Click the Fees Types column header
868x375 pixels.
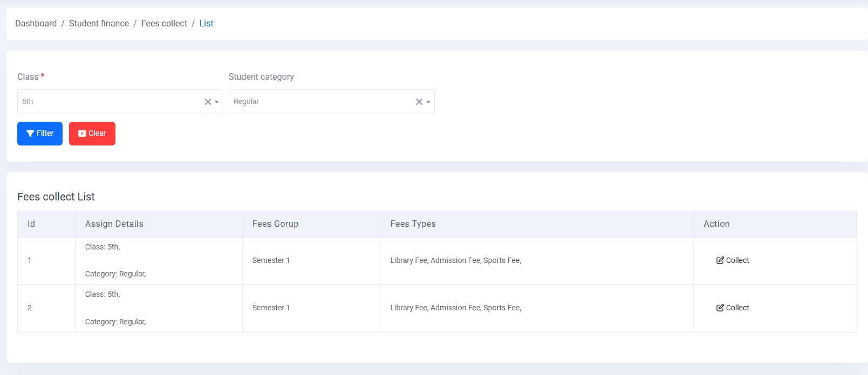(413, 224)
